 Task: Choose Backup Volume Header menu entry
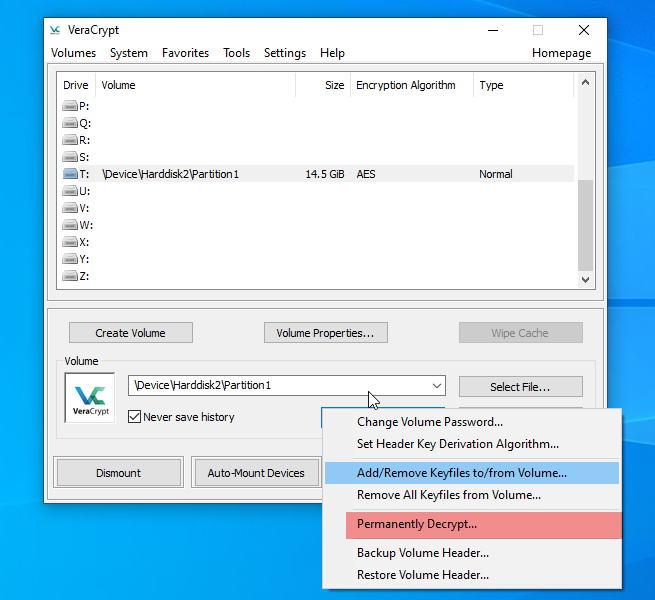[472, 553]
